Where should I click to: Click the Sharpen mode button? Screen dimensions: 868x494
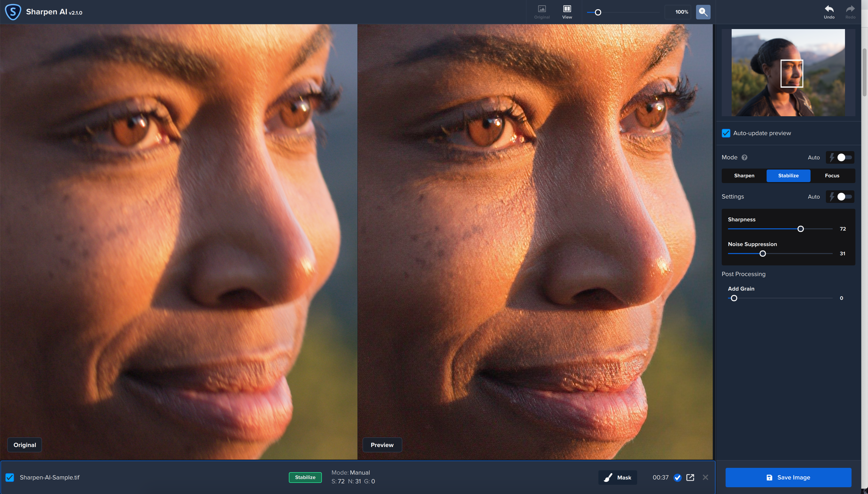(744, 175)
